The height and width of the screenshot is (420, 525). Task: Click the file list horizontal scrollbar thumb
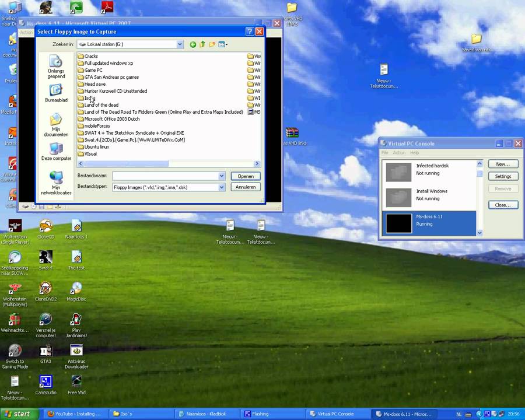tap(126, 164)
